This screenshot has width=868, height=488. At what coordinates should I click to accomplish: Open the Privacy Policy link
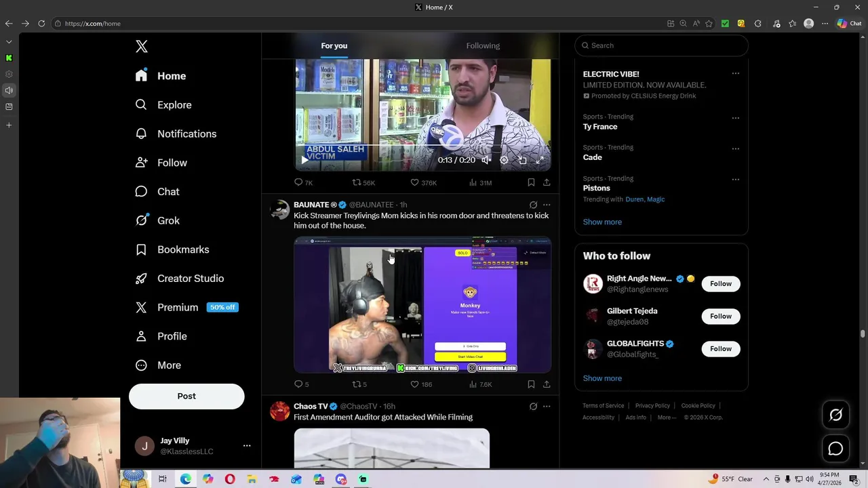pyautogui.click(x=652, y=405)
